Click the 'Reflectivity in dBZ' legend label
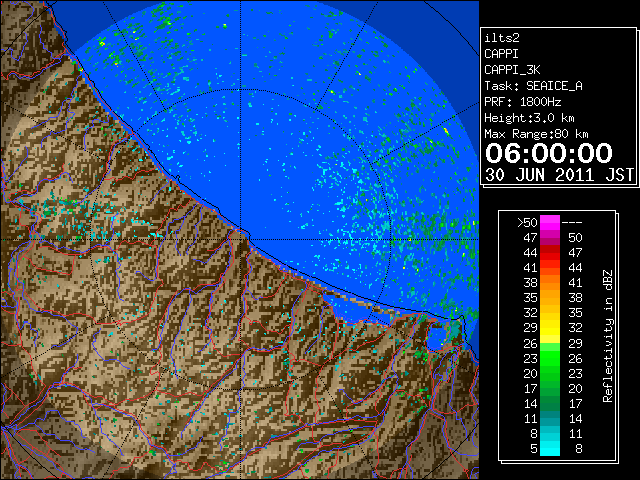Screen dimensions: 640x480 (608, 336)
